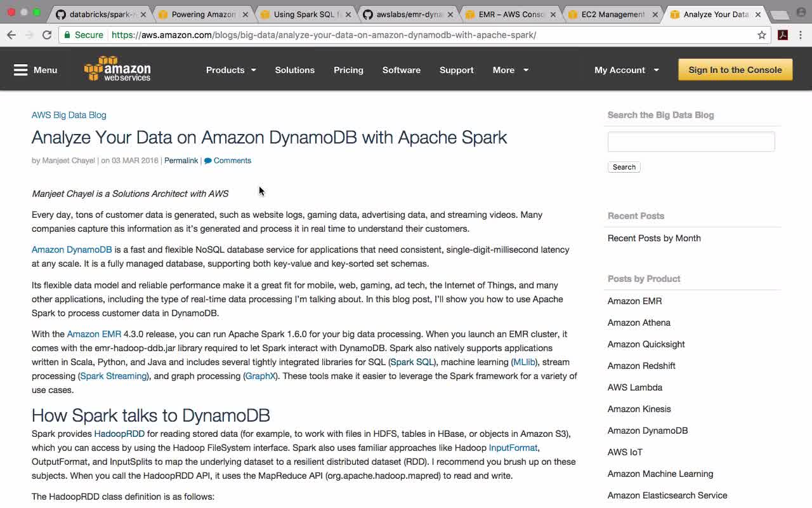This screenshot has height=508, width=812.
Task: Open Amazon Quicksight posts
Action: tap(646, 344)
